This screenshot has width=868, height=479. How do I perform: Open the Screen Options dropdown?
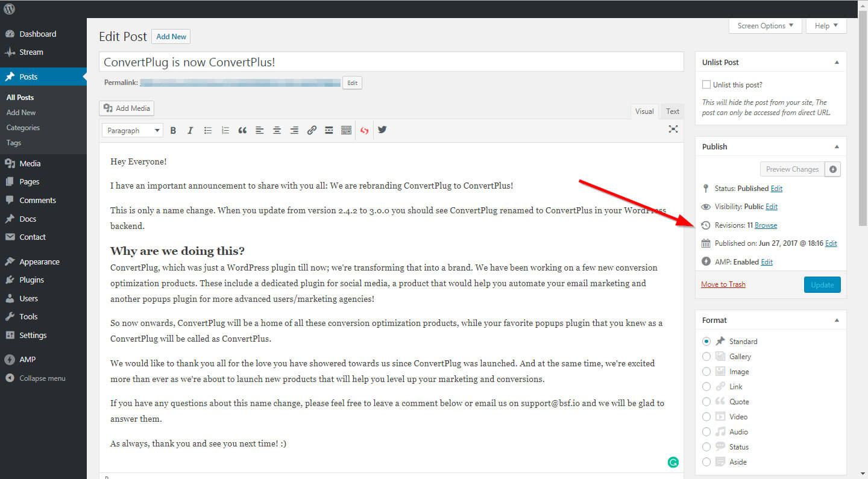764,25
